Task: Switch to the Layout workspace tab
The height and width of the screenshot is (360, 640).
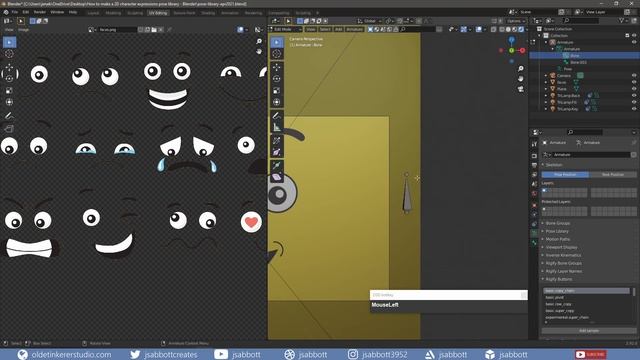Action: click(x=93, y=13)
